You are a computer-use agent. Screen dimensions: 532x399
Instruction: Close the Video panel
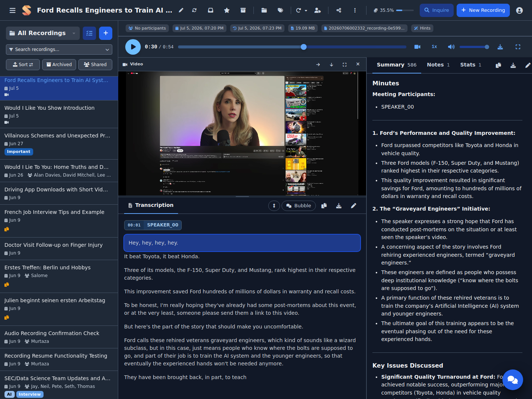(x=358, y=64)
